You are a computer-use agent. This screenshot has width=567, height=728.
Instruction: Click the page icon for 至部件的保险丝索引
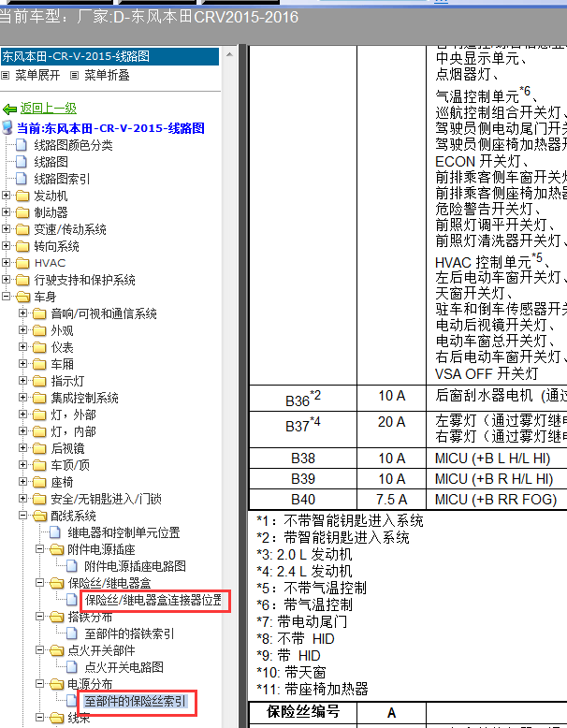(x=72, y=701)
